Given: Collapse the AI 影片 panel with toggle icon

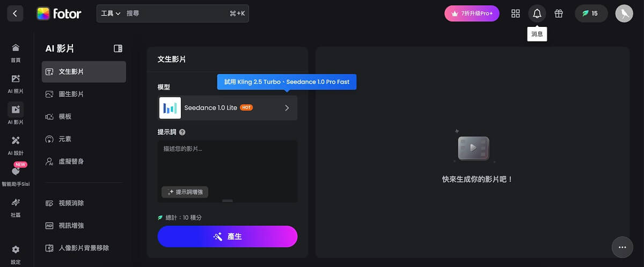Looking at the screenshot, I should tap(118, 48).
